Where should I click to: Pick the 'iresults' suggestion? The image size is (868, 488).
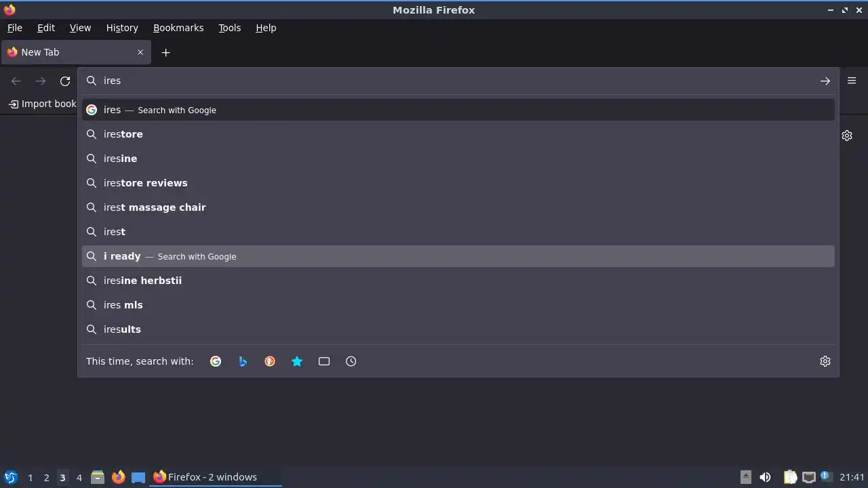(x=458, y=329)
